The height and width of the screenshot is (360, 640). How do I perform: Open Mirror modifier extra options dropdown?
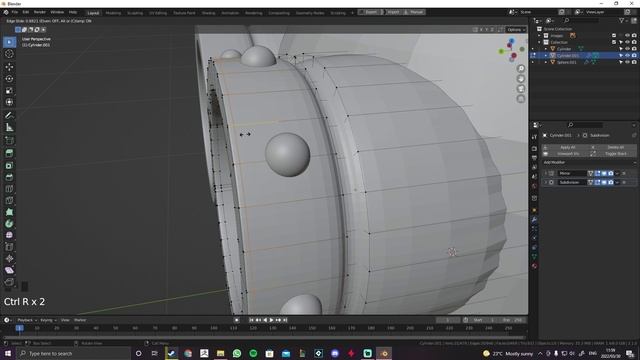pyautogui.click(x=617, y=173)
